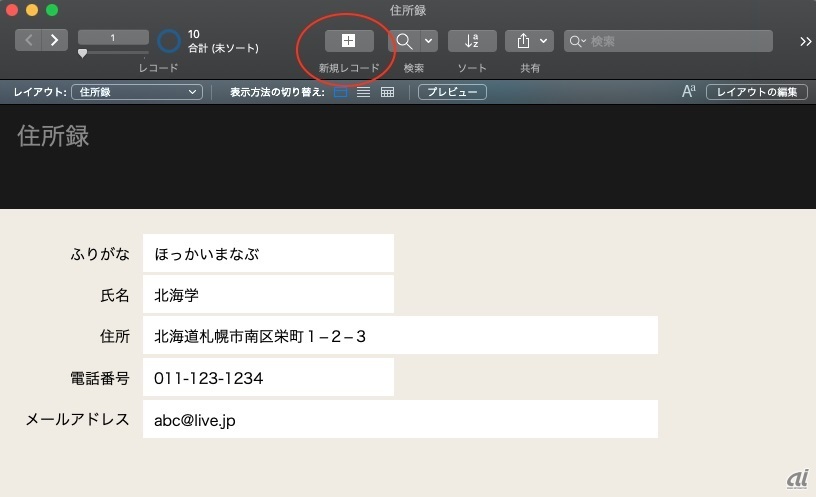Go to previous record arrow
Screen dimensions: 816x497
29,40
